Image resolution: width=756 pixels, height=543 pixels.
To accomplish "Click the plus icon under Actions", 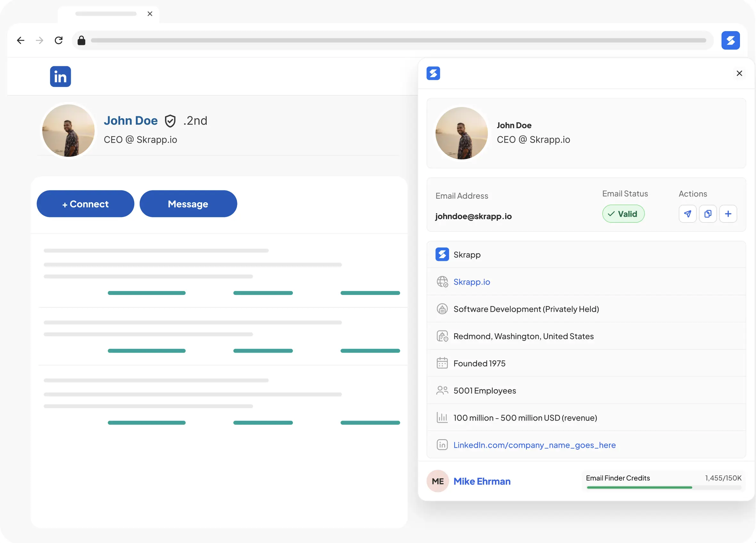I will [x=728, y=214].
